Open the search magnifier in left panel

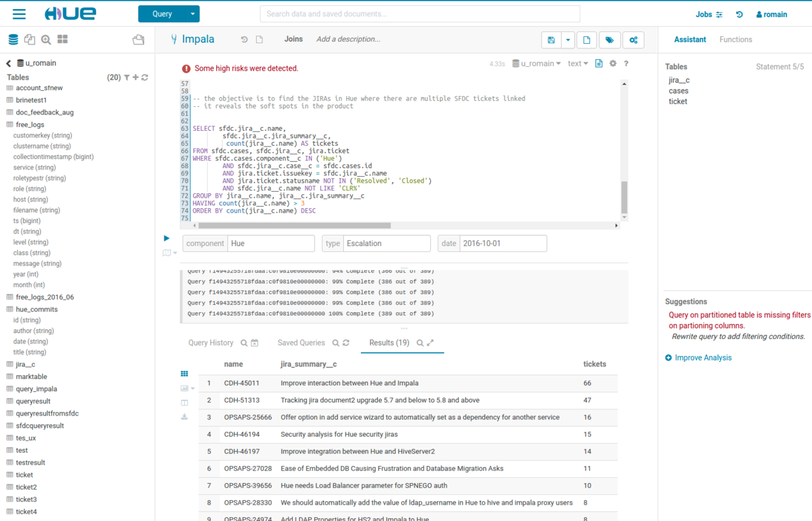(46, 40)
